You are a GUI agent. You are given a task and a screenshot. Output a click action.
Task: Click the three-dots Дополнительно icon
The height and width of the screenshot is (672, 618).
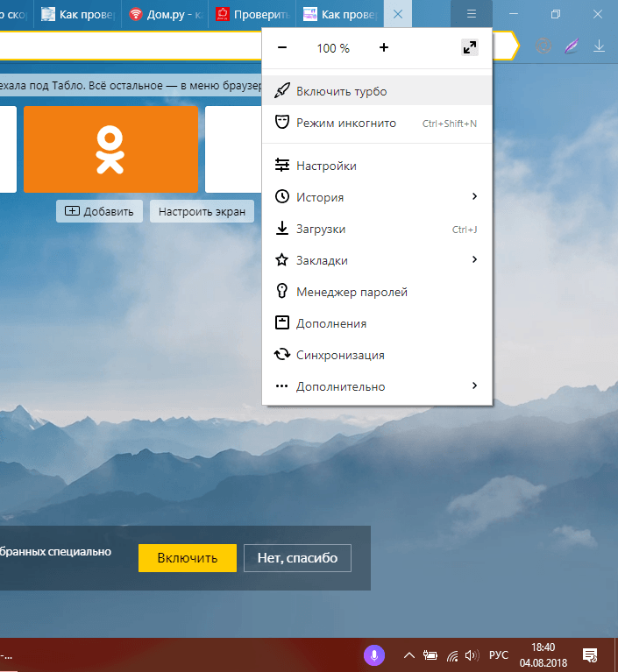281,386
